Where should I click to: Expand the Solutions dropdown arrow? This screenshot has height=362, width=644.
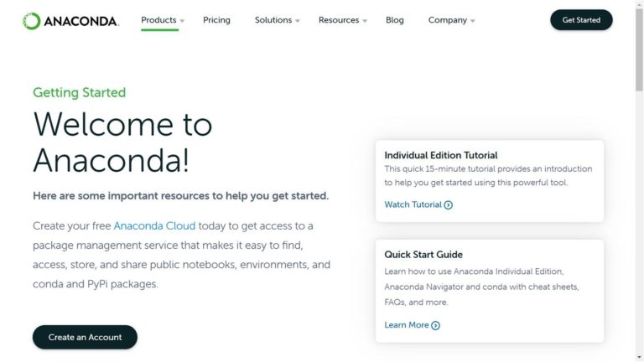298,21
